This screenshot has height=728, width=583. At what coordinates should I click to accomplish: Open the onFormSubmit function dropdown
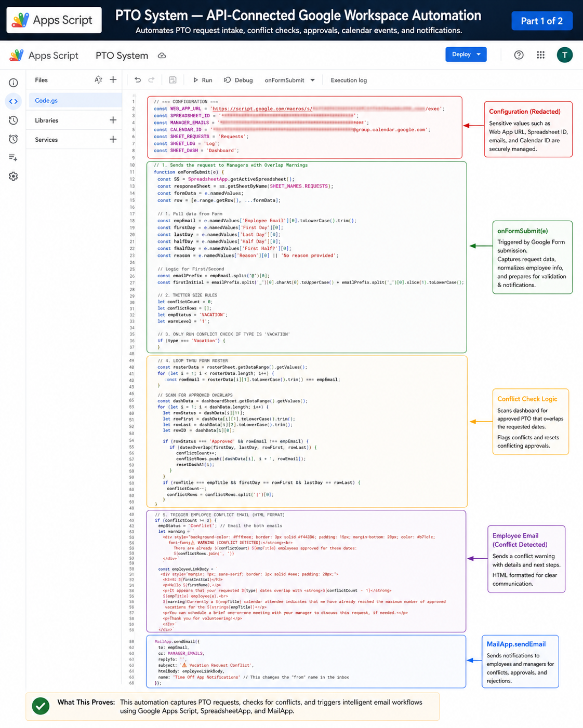pos(289,80)
